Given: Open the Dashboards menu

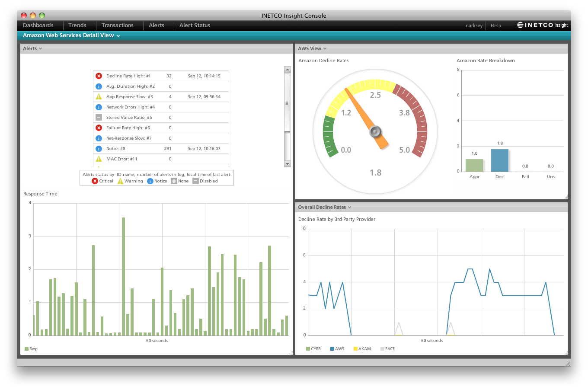Looking at the screenshot, I should (x=38, y=26).
